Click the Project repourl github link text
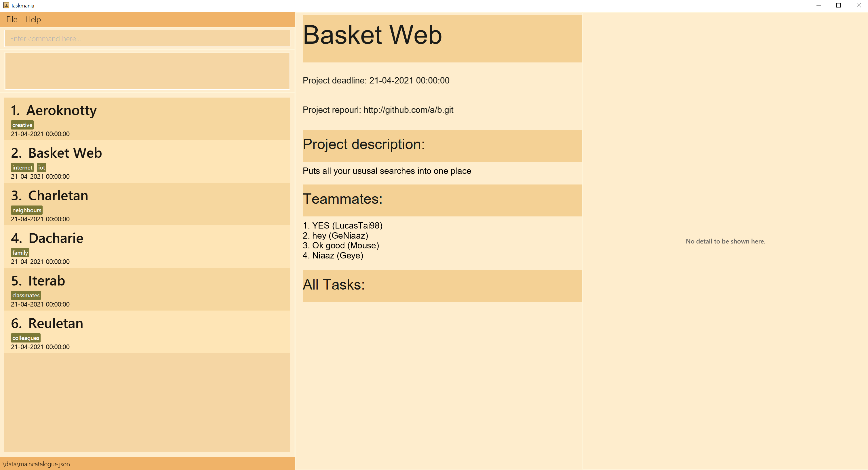 (x=378, y=110)
